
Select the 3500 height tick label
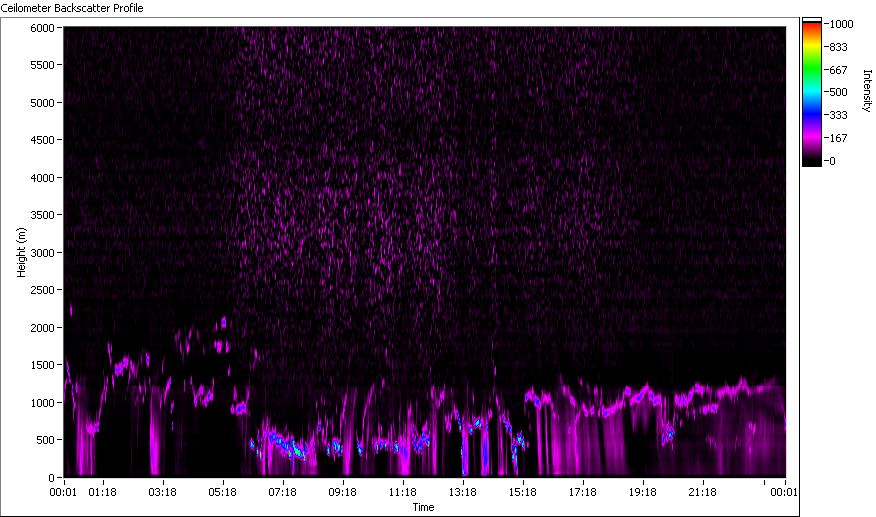[x=42, y=215]
